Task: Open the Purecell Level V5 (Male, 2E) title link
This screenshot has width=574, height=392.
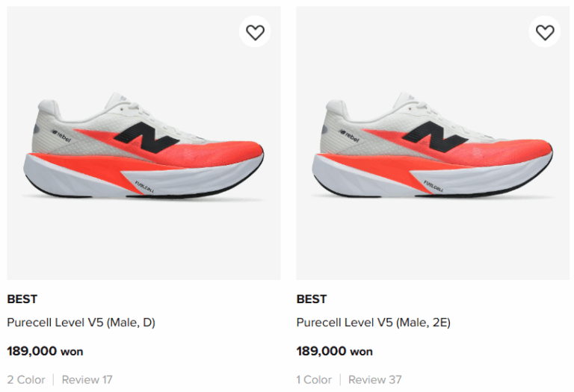Action: click(x=373, y=323)
